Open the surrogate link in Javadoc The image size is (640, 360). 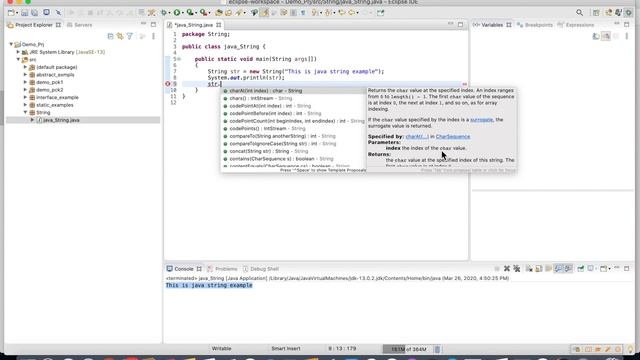(481, 120)
